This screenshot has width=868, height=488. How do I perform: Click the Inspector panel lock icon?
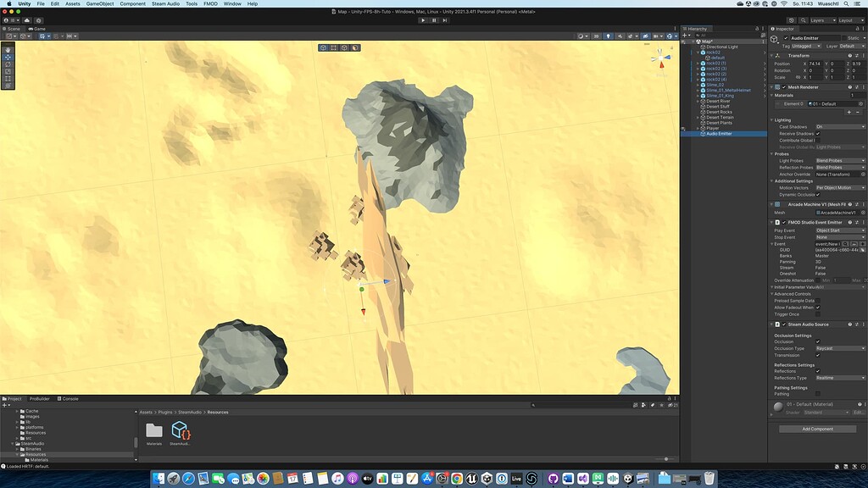(x=859, y=27)
